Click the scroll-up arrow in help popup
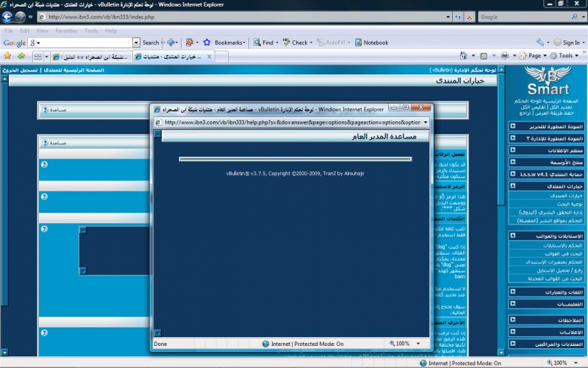Viewport: 588px width, 368px height. (x=157, y=134)
